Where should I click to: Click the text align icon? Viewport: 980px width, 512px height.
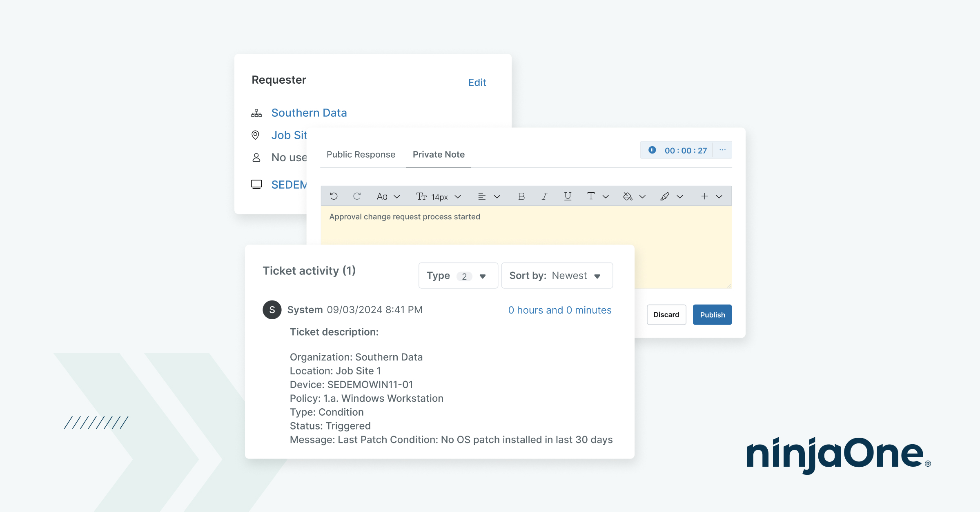(x=482, y=196)
